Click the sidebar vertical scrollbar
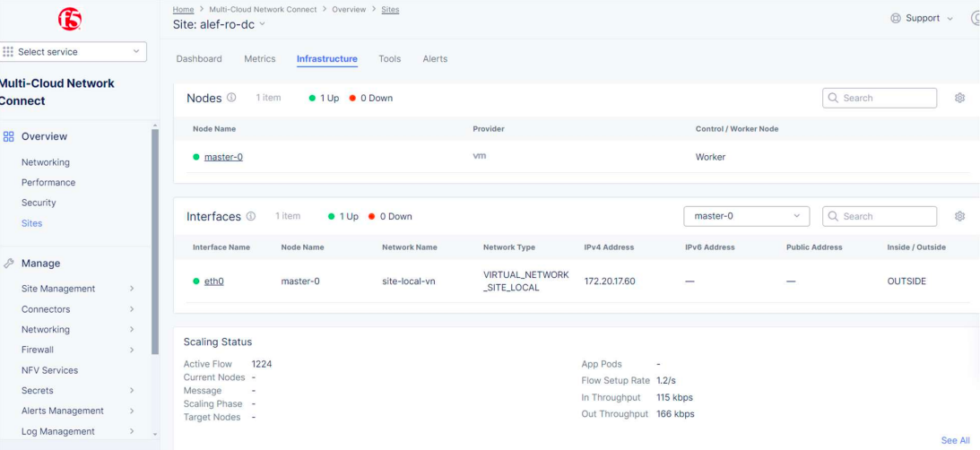 [155, 242]
